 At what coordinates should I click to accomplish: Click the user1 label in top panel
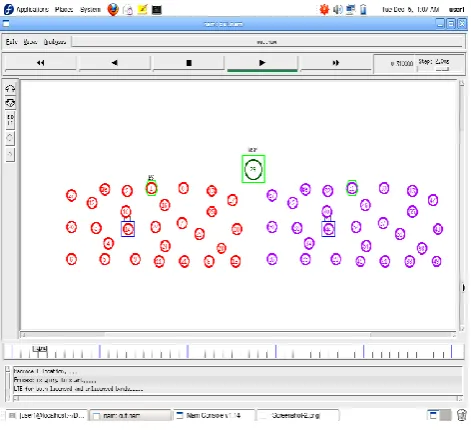pos(456,9)
